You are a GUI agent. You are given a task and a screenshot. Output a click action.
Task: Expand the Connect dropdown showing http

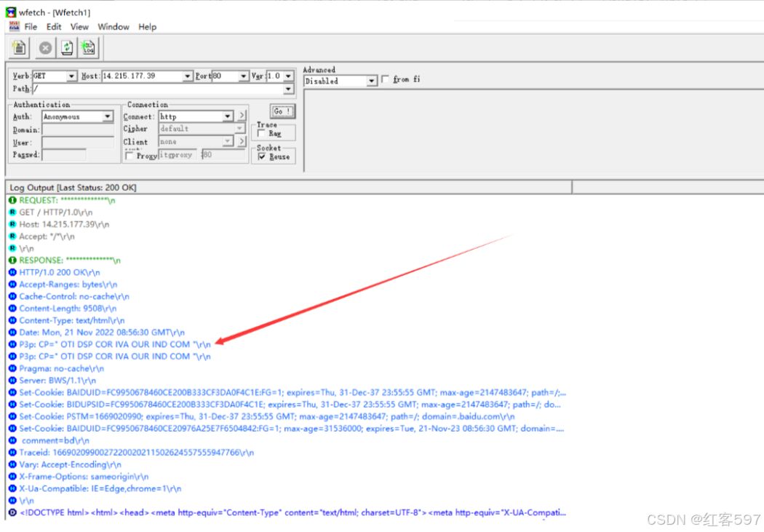coord(228,116)
